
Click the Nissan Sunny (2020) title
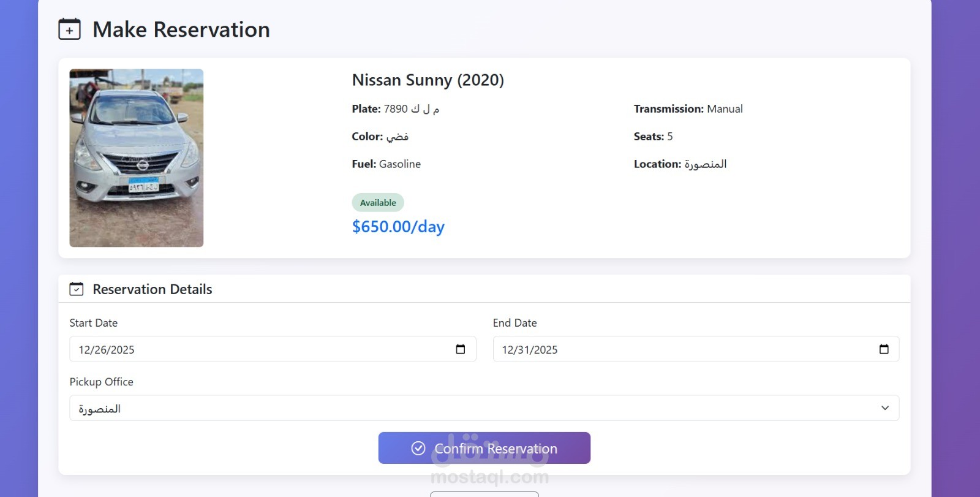click(428, 80)
